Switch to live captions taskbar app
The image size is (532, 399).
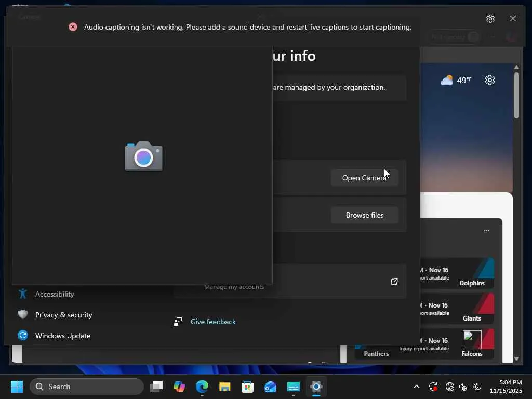(x=293, y=387)
